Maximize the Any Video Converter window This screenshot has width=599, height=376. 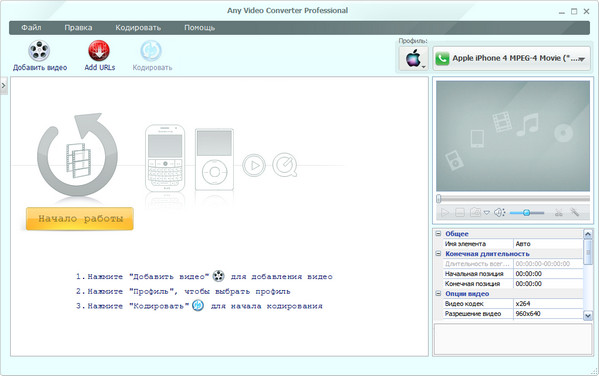pos(574,11)
